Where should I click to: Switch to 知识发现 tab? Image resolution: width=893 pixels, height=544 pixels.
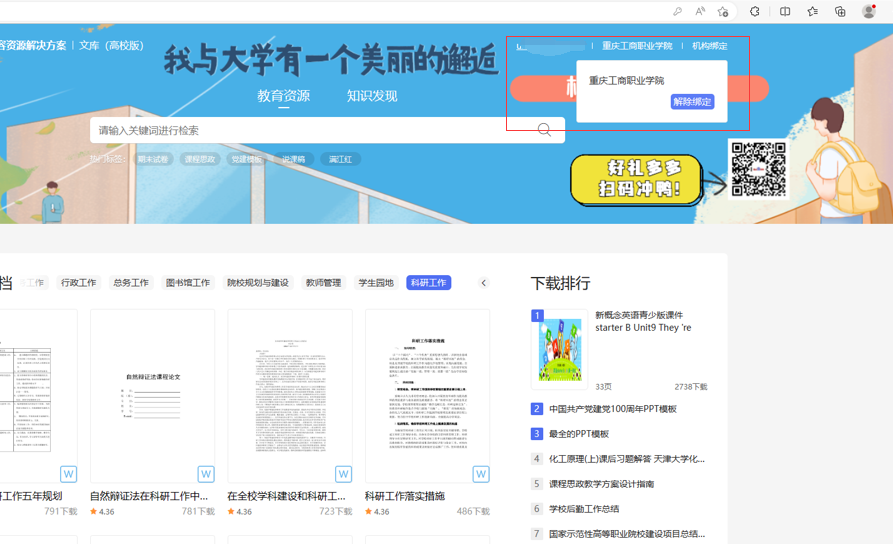(372, 96)
